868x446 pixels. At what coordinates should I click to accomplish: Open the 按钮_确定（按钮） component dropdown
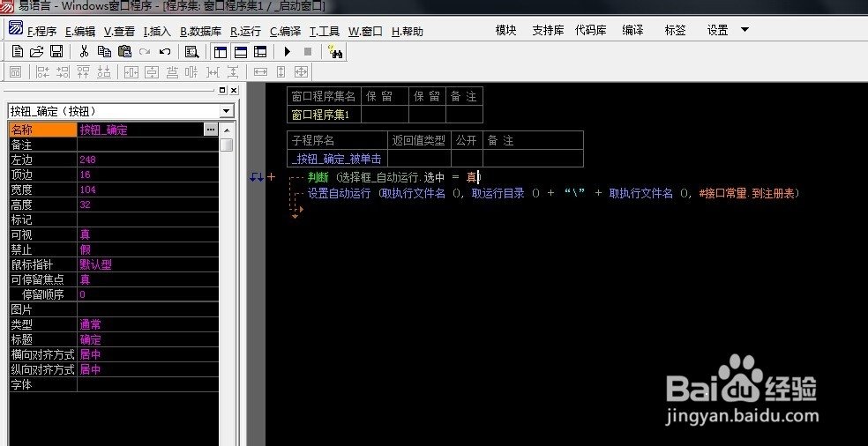click(227, 111)
